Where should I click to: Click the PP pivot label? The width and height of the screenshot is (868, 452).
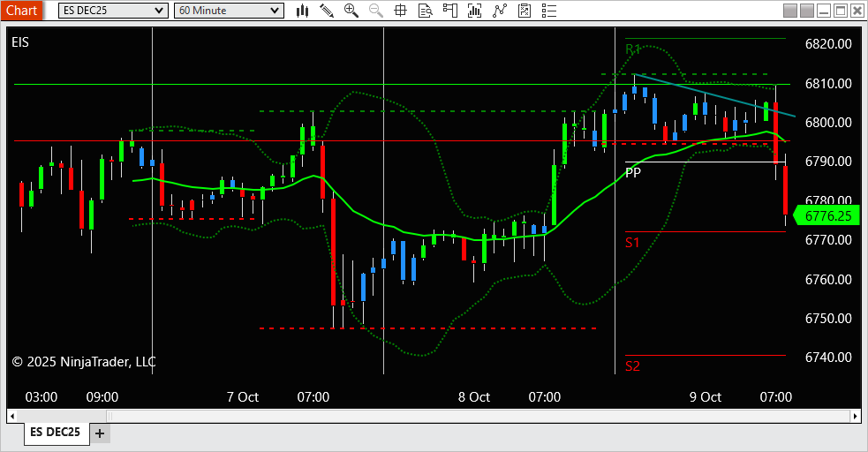coord(633,172)
